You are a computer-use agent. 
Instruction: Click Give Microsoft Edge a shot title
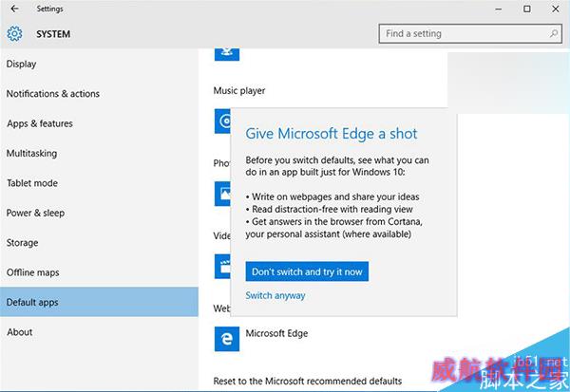pos(332,134)
